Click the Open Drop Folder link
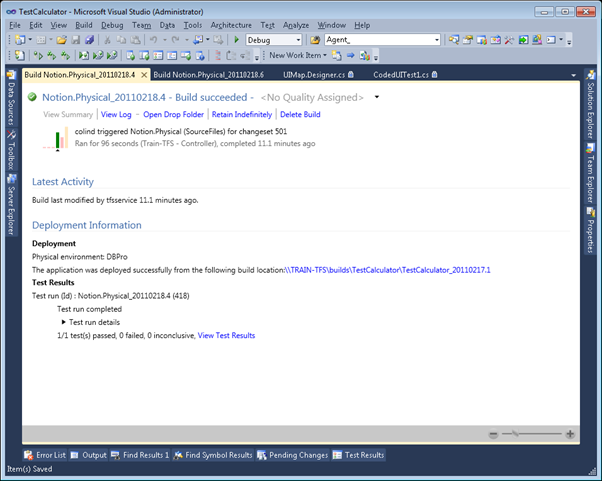This screenshot has height=481, width=602. [173, 114]
